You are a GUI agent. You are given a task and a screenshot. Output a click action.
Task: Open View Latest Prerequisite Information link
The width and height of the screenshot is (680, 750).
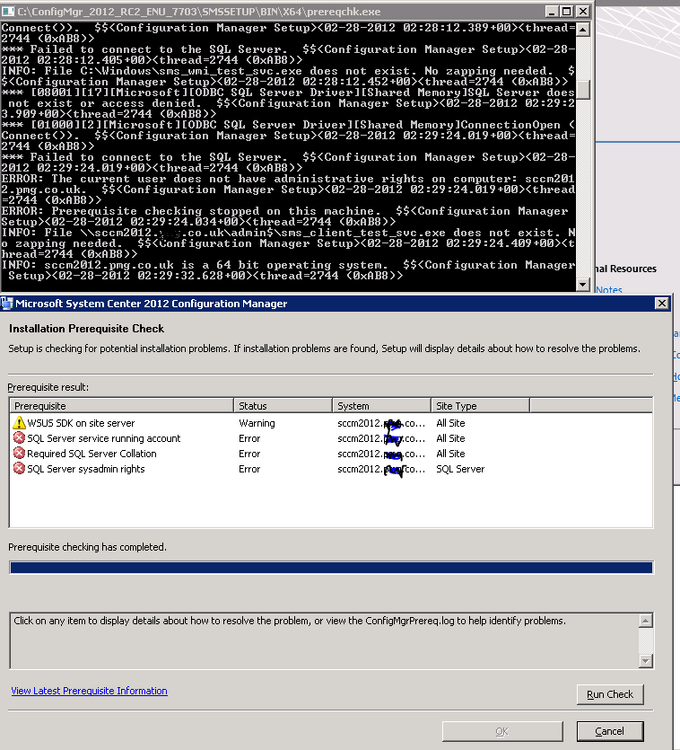coord(89,691)
